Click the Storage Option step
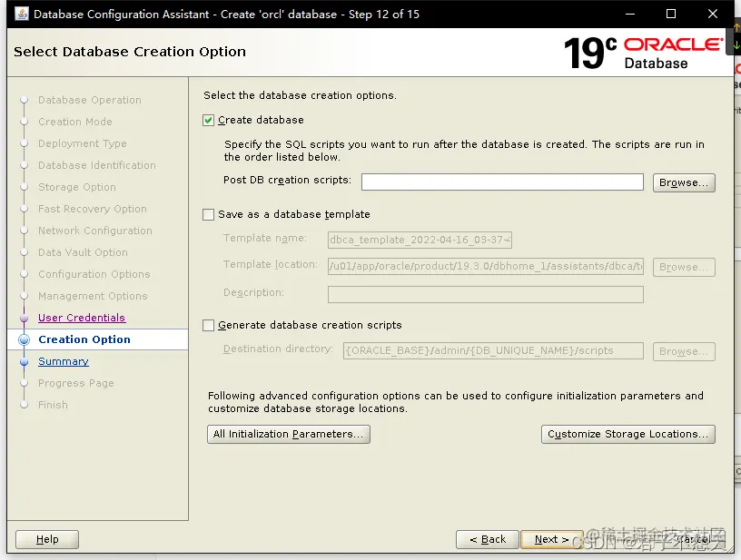The image size is (741, 560). click(x=77, y=187)
